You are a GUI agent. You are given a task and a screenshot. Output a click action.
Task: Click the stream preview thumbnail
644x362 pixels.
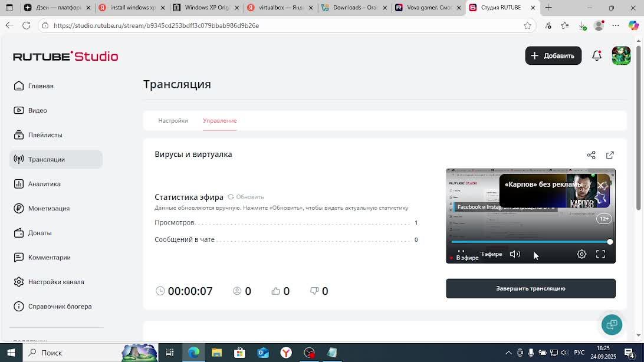coord(531,216)
